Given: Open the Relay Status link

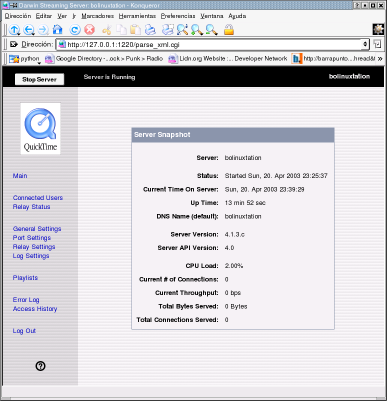Looking at the screenshot, I should [x=31, y=207].
